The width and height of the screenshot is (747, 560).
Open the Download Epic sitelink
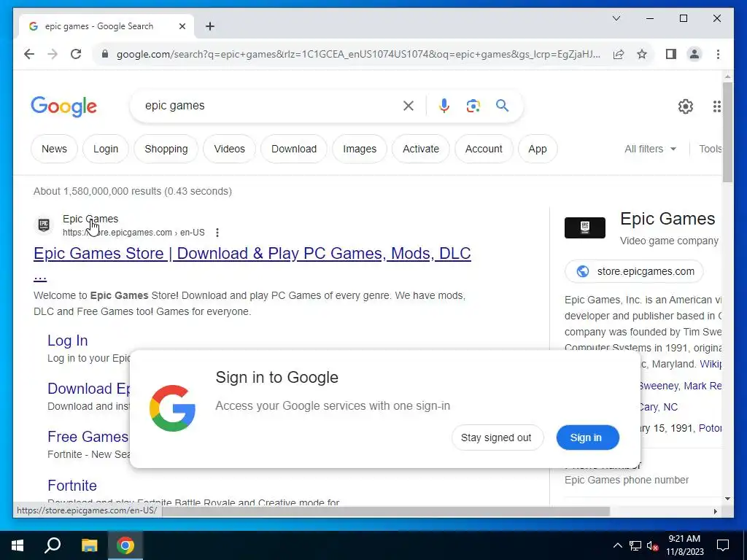point(88,389)
